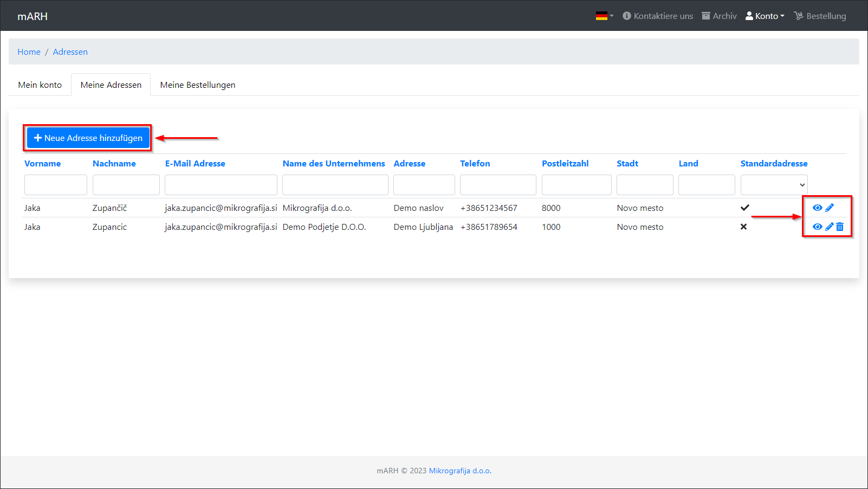Open Archiv from the top navigation
868x489 pixels.
[719, 16]
